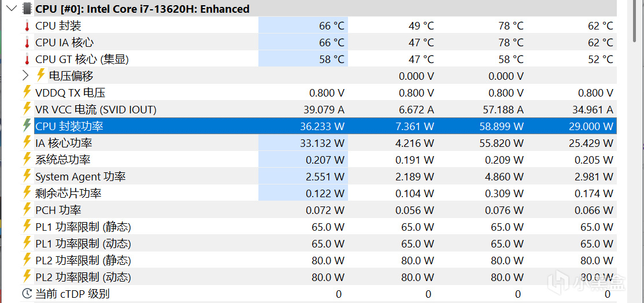Click the IA core power maximum 55.820 W
This screenshot has height=303, width=644.
pyautogui.click(x=502, y=143)
